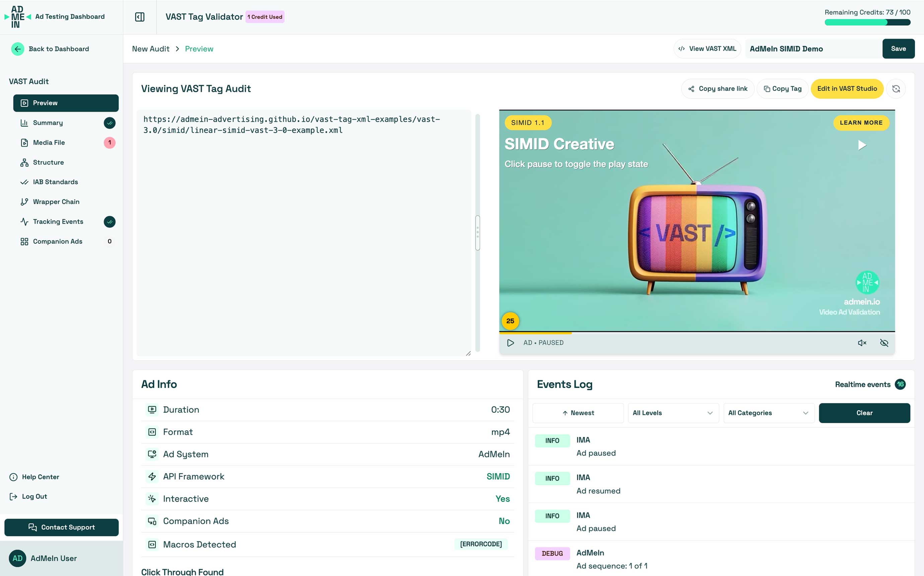Click the SIMID 1.1 badge on video
Screen dimensions: 924x576
[528, 123]
